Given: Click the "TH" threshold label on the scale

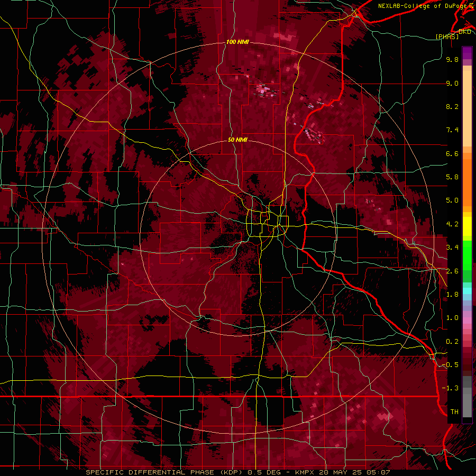Looking at the screenshot, I should (454, 412).
